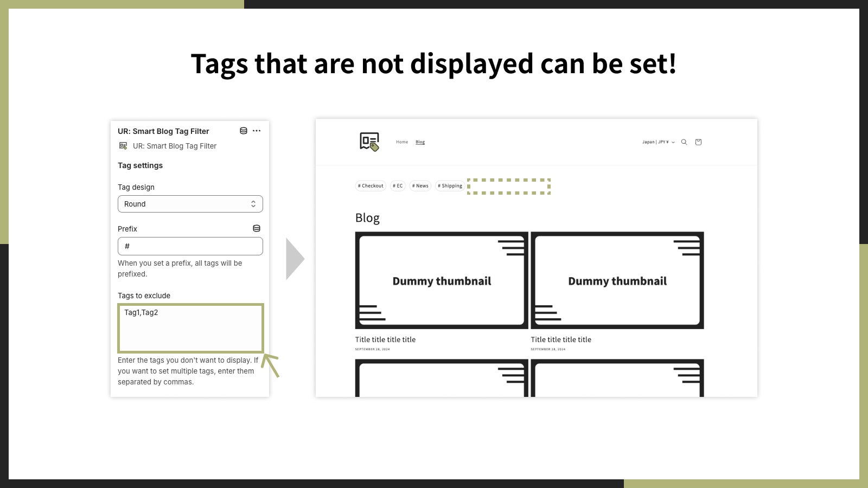
Task: Click the UR: Smart Blog Tag Filter app name row
Action: (175, 146)
